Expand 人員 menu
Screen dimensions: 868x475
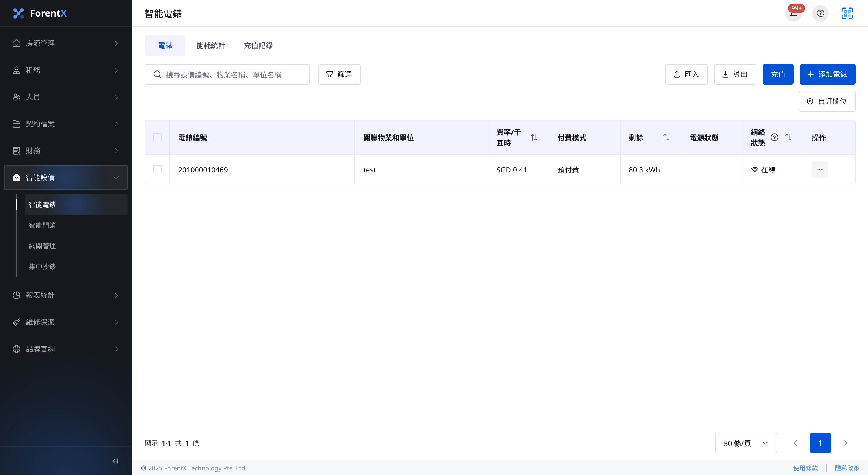click(66, 97)
